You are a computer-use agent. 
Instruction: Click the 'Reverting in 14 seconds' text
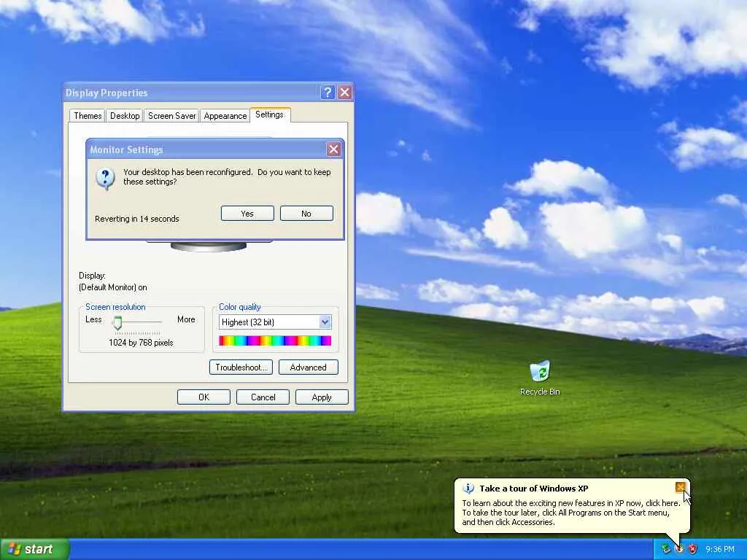tap(136, 219)
